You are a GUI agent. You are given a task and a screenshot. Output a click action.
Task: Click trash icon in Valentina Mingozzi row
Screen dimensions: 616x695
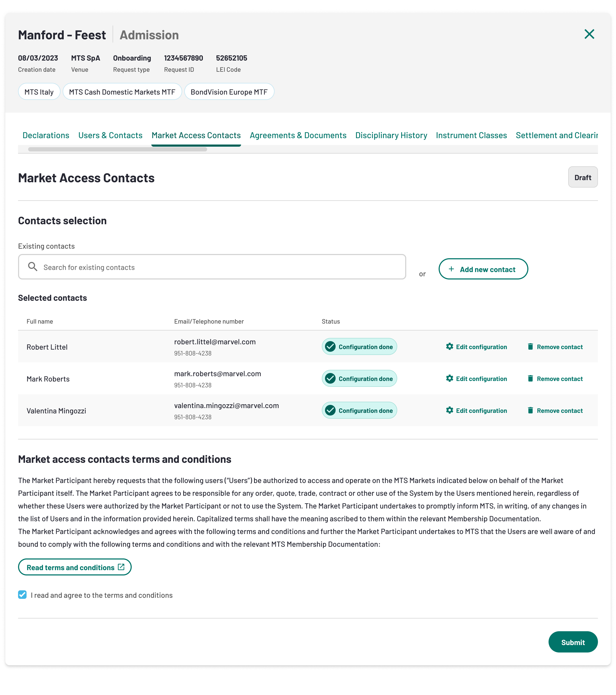click(x=530, y=410)
